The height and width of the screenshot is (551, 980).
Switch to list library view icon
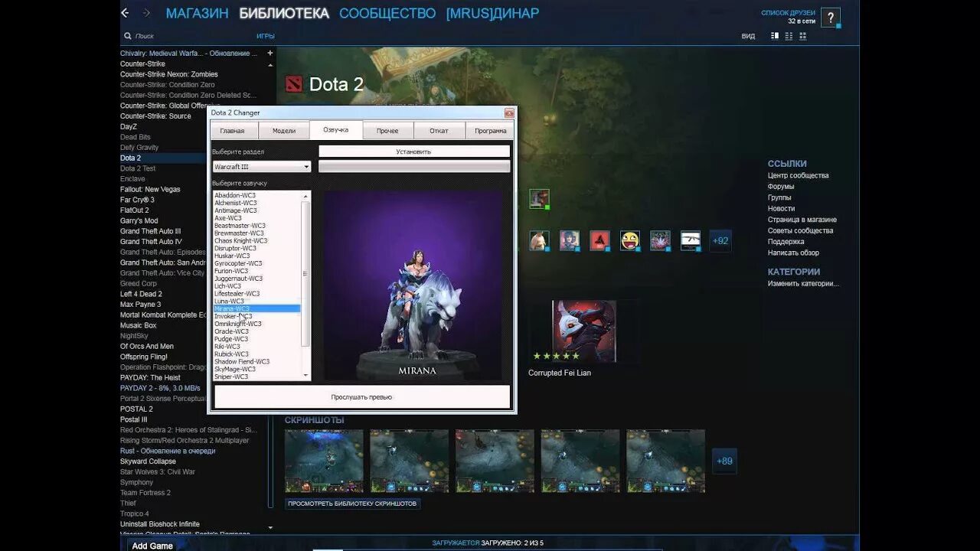coord(789,36)
